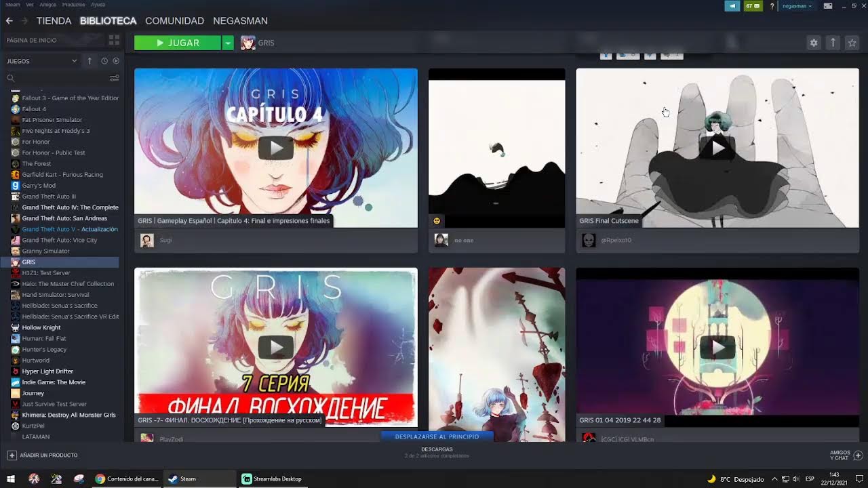Click Granny Simulator game icon

16,251
